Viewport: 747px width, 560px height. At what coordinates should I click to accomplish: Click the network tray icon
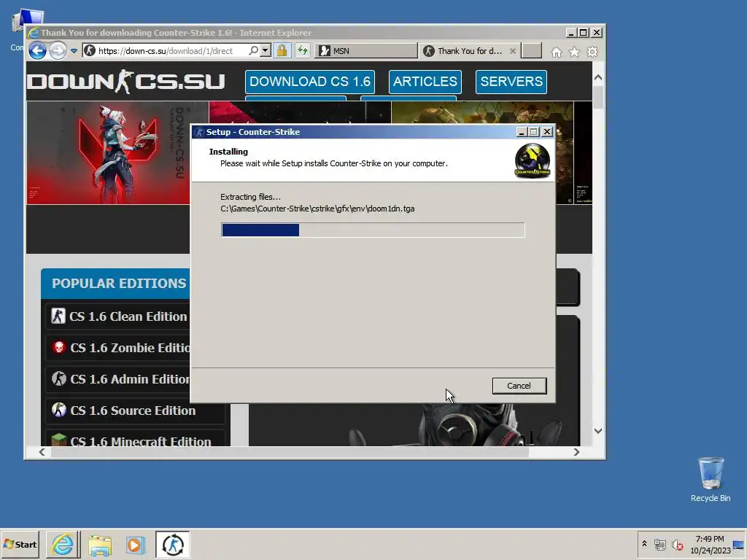(659, 544)
